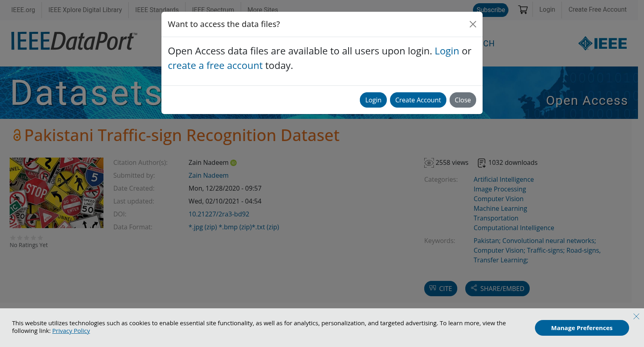Open the traffic signs dataset thumbnail
644x347 pixels.
coord(56,193)
